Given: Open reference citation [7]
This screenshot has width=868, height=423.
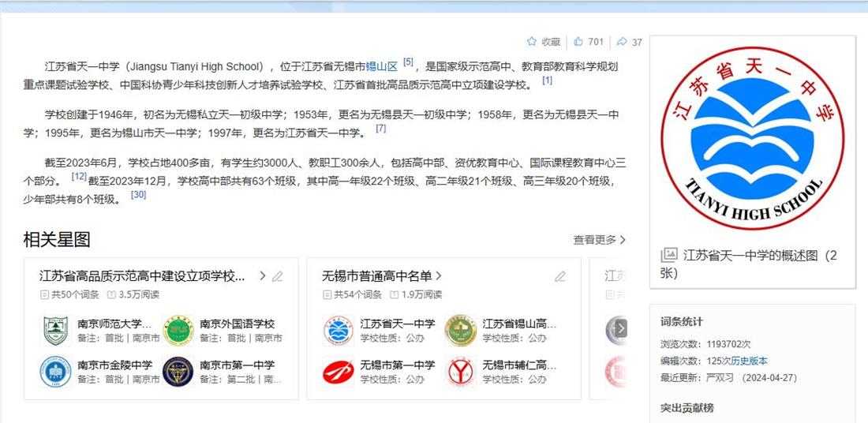Looking at the screenshot, I should [381, 129].
